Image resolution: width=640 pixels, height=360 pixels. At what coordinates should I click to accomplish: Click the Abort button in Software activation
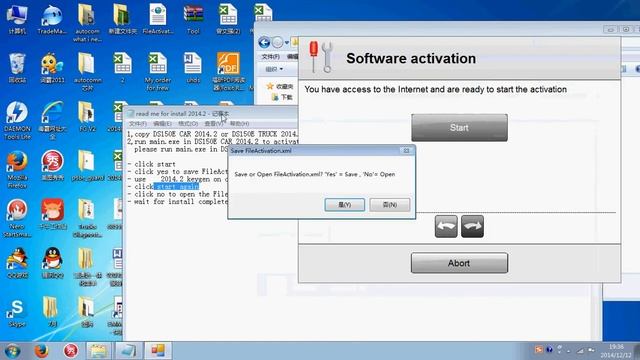click(x=459, y=263)
